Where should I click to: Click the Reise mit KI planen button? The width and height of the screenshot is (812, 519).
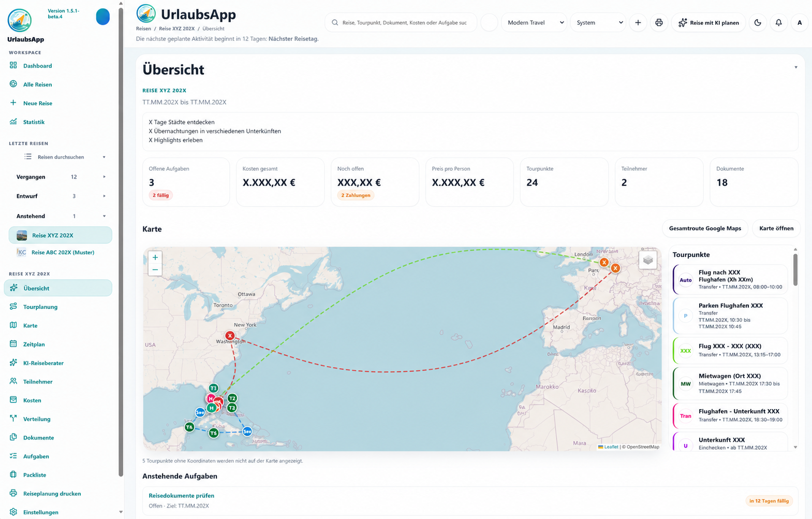[x=708, y=23]
